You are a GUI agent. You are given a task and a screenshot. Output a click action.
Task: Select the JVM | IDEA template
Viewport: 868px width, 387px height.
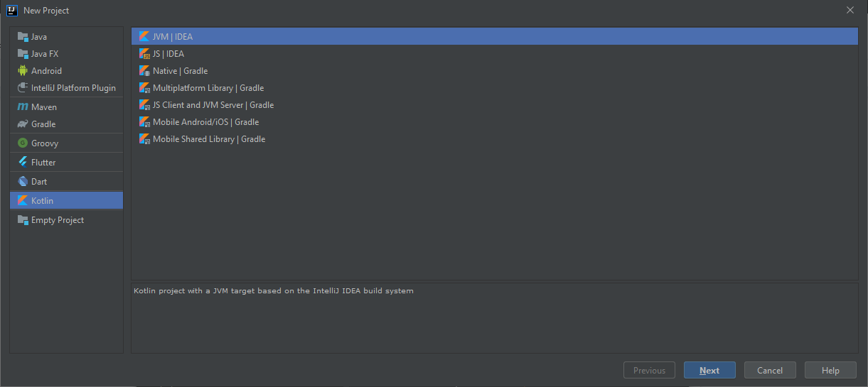(173, 37)
